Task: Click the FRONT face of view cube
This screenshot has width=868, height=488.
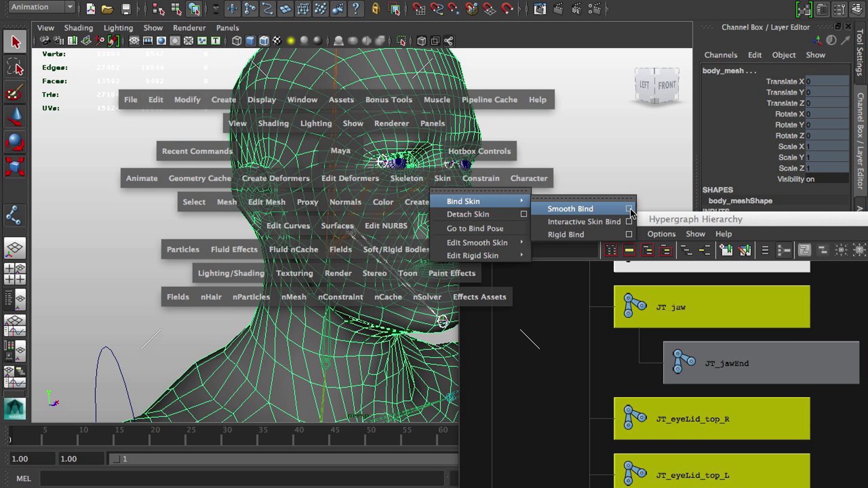Action: point(667,85)
